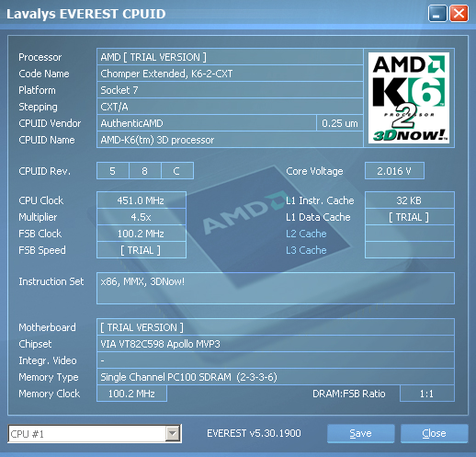This screenshot has height=457, width=476.
Task: Close window with the red X
Action: click(x=459, y=14)
